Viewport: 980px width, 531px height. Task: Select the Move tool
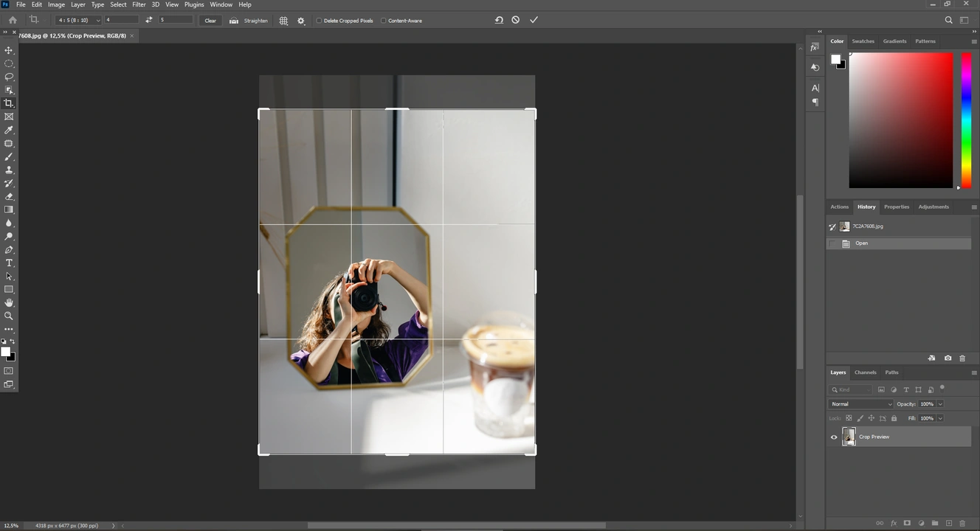pyautogui.click(x=9, y=50)
